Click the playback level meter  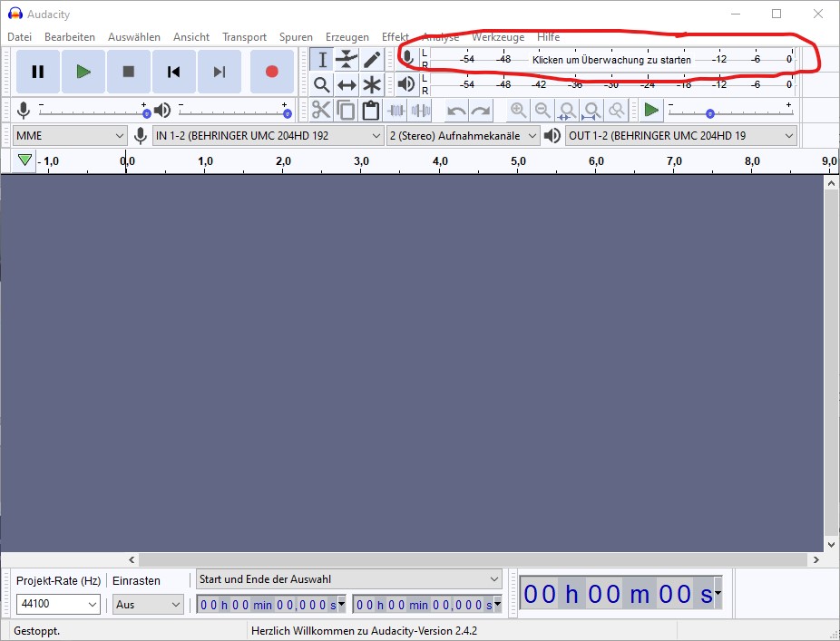[x=611, y=84]
